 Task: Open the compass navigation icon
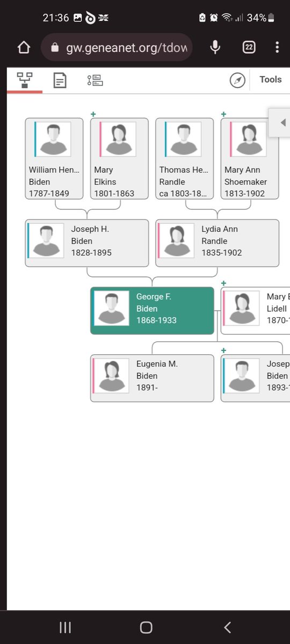point(237,80)
